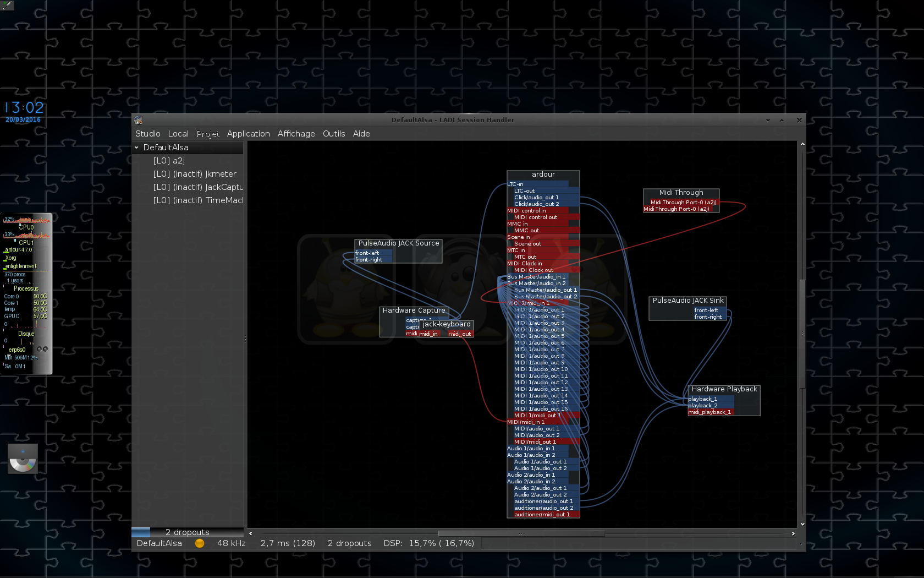924x578 pixels.
Task: Open the Studio menu
Action: coord(147,134)
